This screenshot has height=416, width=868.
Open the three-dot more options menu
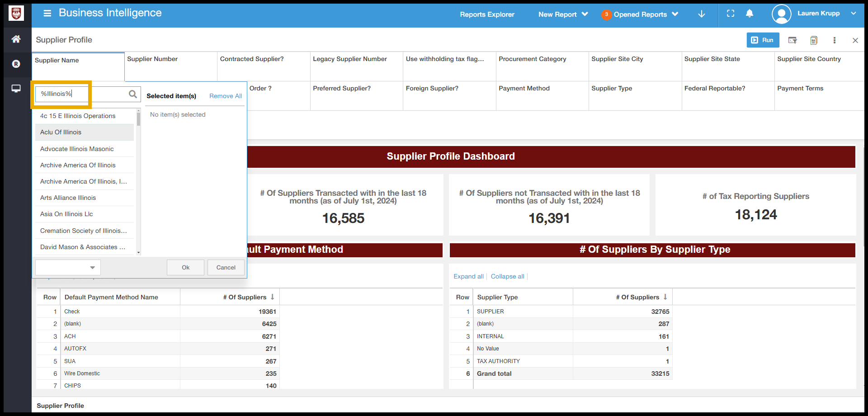coord(835,40)
